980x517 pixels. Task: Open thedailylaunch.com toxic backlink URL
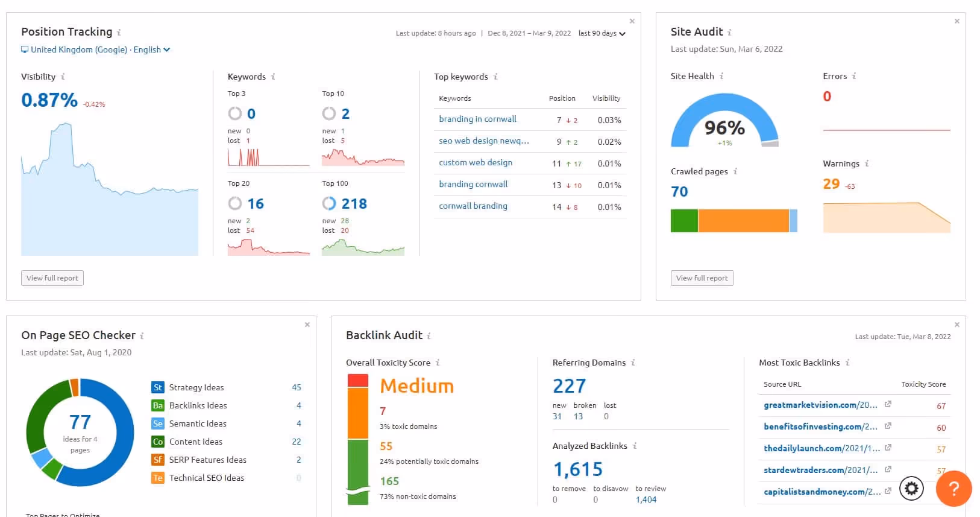tap(821, 448)
